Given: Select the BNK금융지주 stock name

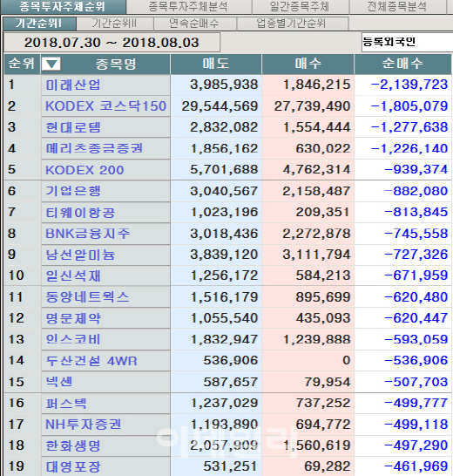Looking at the screenshot, I should pos(87,234).
